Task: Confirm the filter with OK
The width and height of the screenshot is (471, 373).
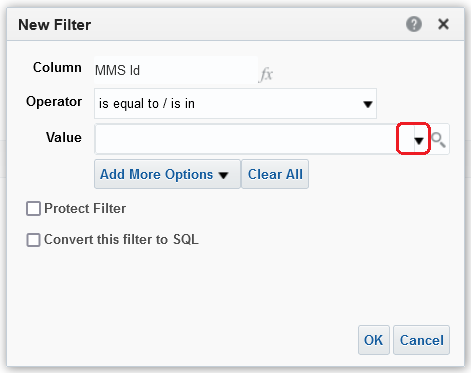Action: click(374, 340)
